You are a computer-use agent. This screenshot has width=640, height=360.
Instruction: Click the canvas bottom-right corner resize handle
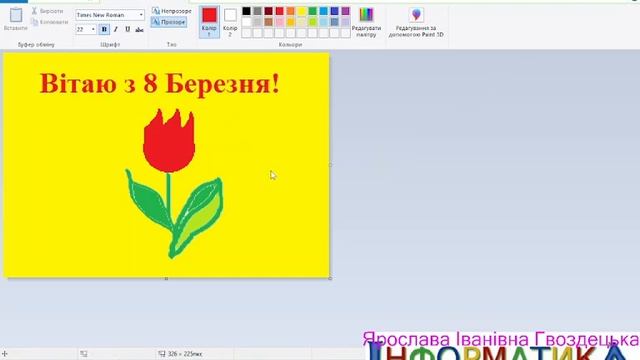(x=330, y=278)
